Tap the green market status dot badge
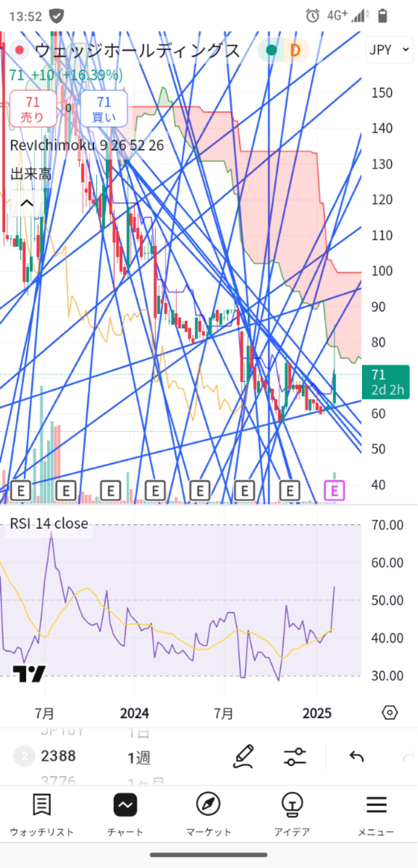418x868 pixels. point(271,50)
